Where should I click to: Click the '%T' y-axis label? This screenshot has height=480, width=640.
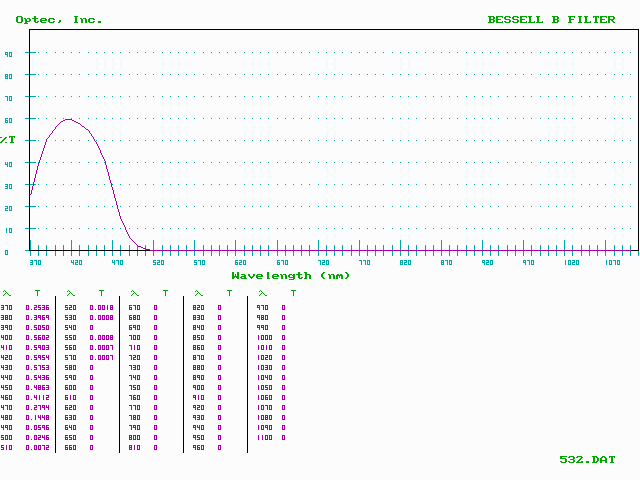tap(8, 139)
